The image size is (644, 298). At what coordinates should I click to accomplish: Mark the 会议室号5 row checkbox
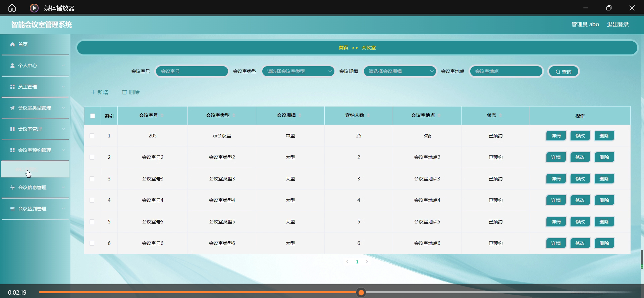pyautogui.click(x=92, y=222)
